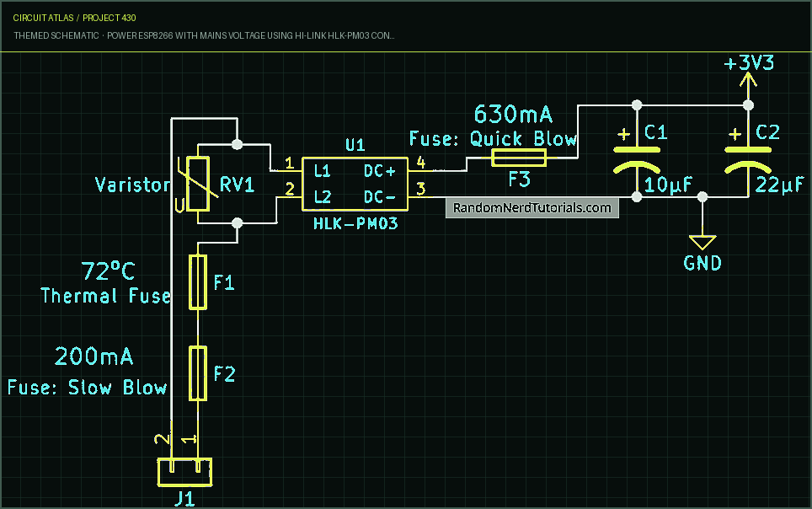Select the 200mA rating text
Viewport: 812px width, 509px height.
click(93, 356)
